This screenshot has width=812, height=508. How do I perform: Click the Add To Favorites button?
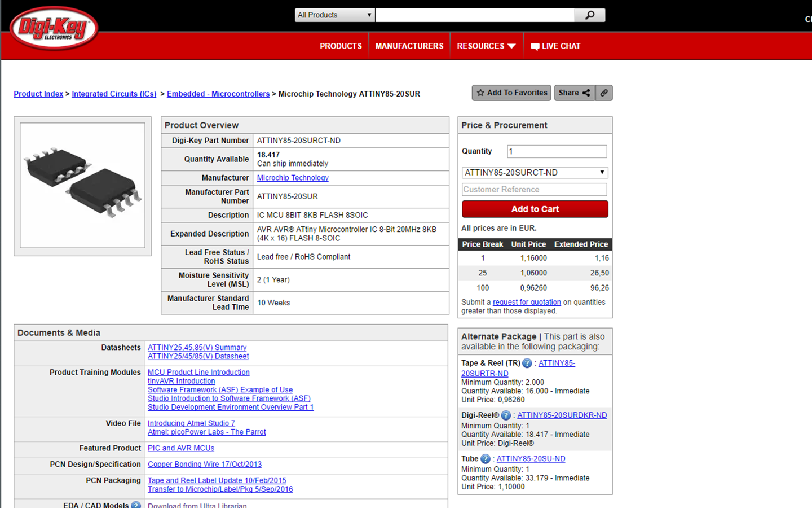[x=511, y=93]
